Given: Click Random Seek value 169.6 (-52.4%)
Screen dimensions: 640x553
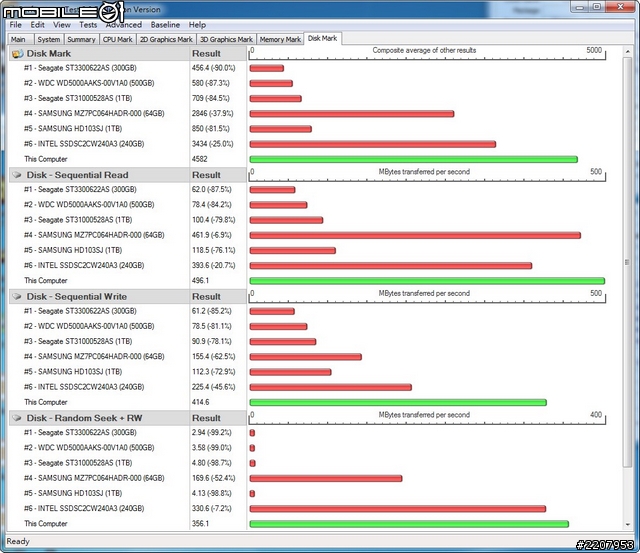Looking at the screenshot, I should tap(213, 478).
